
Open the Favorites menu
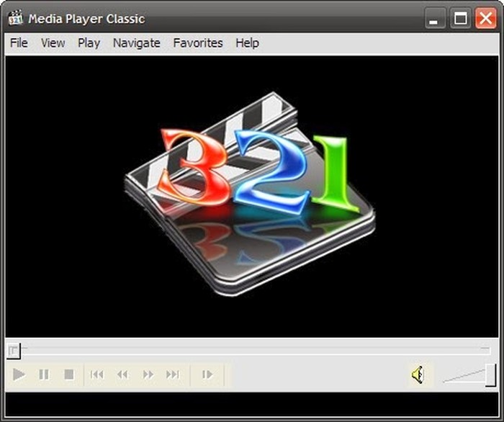[x=198, y=43]
